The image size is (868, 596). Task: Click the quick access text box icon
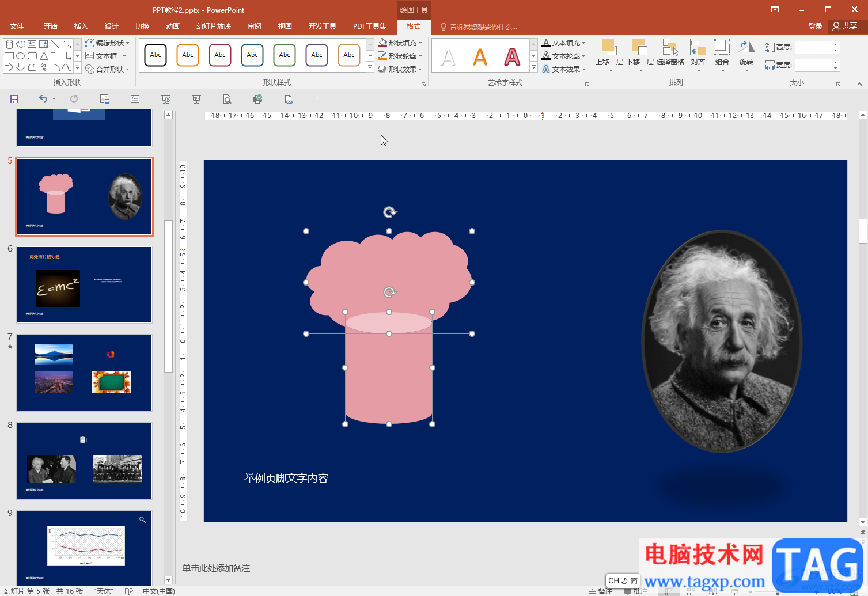coord(135,99)
